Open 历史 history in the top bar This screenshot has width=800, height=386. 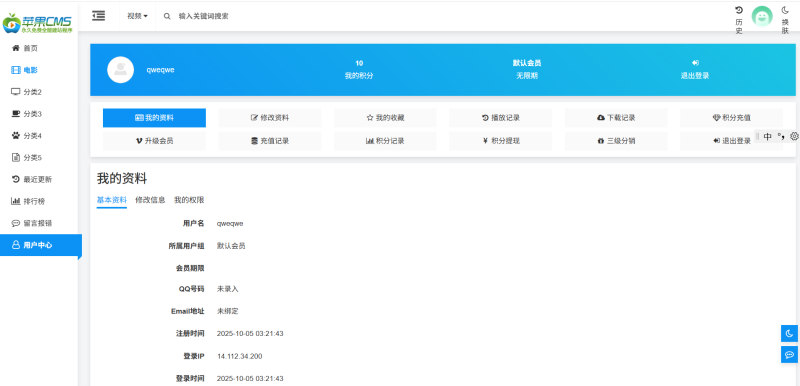click(x=739, y=20)
